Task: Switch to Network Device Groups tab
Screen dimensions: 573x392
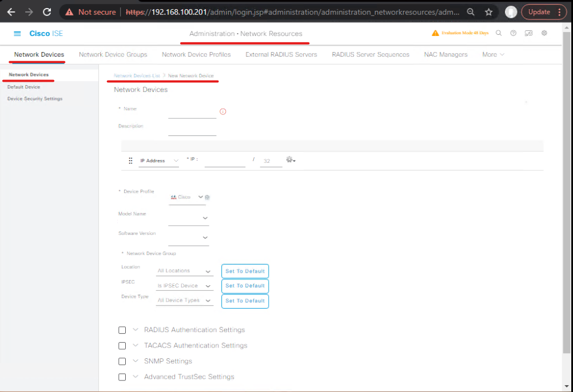Action: [113, 54]
